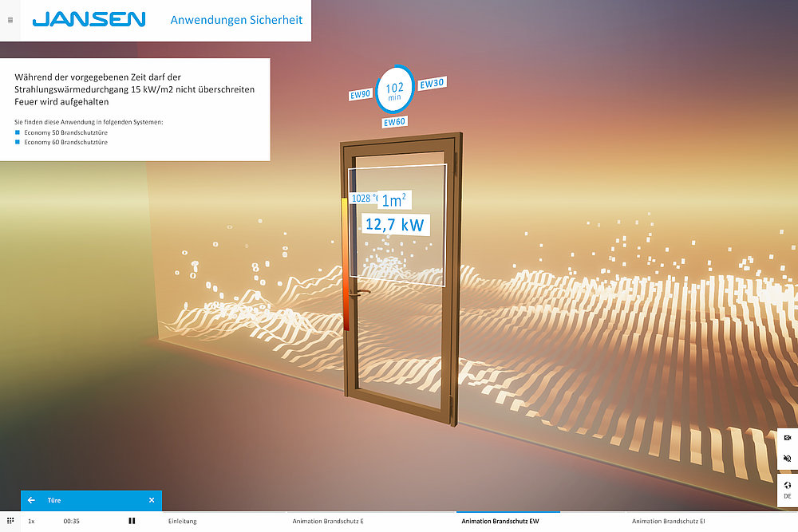Click the 102 min circular indicator

tap(395, 90)
